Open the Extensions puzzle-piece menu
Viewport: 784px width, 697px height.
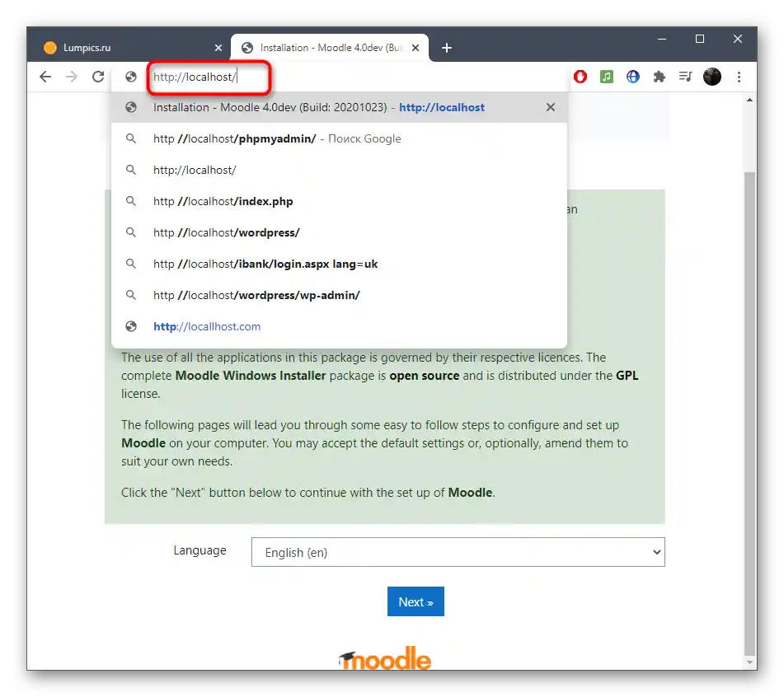tap(660, 77)
